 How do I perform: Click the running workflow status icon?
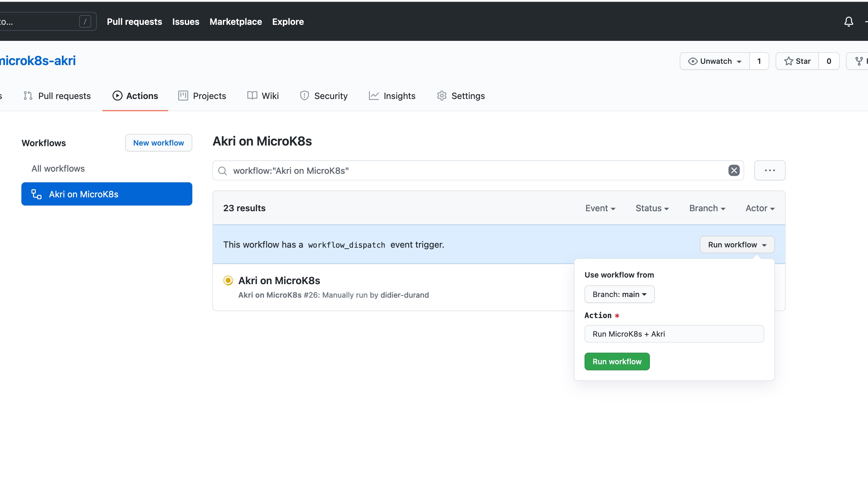[x=228, y=280]
